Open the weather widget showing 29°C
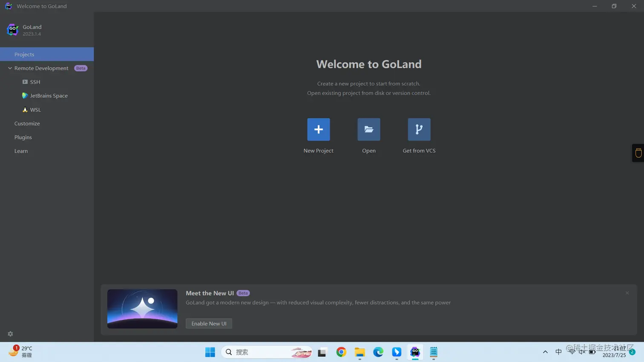The image size is (644, 362). coord(20,352)
